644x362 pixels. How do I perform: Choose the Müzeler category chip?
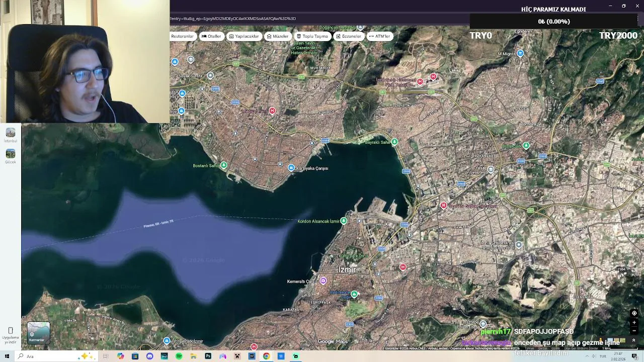278,36
